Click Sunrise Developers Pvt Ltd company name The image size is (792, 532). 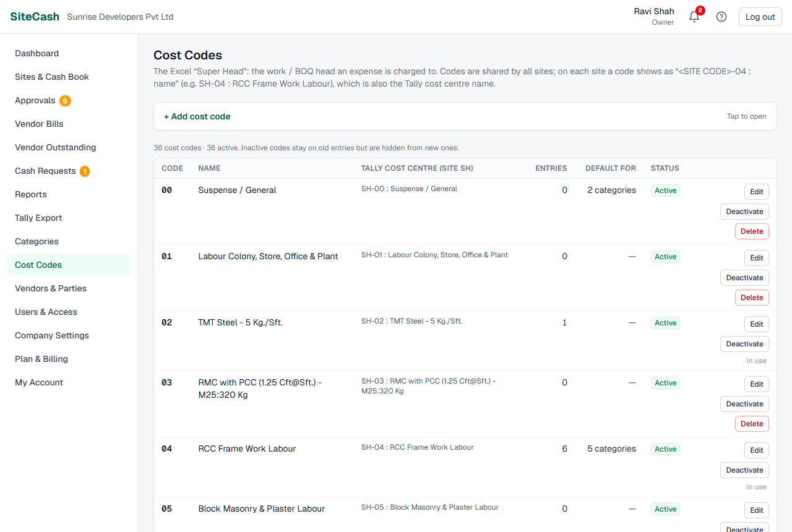(x=120, y=17)
